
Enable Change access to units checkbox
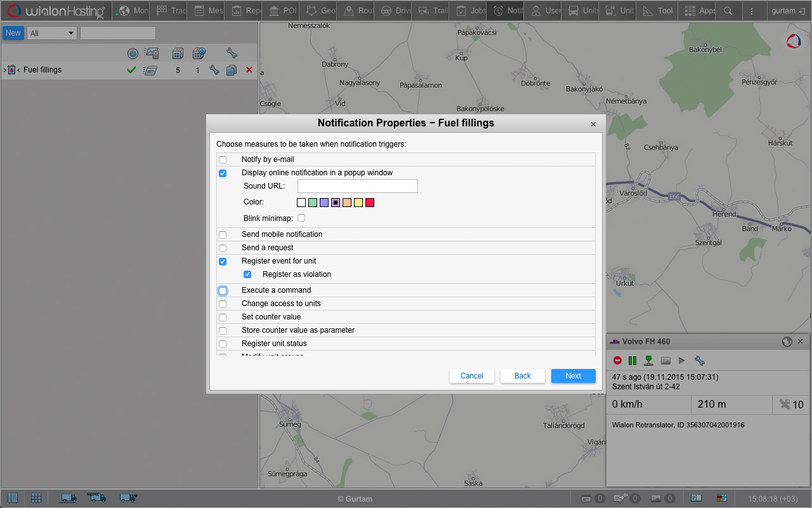tap(223, 304)
